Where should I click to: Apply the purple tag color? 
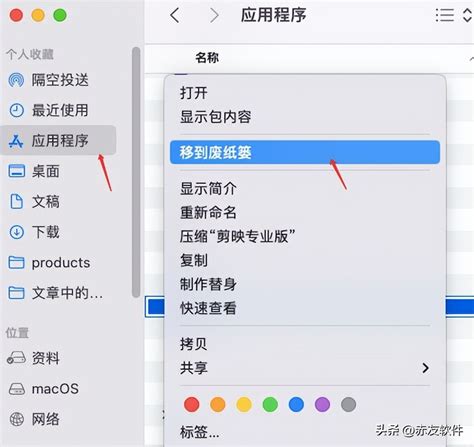point(322,404)
